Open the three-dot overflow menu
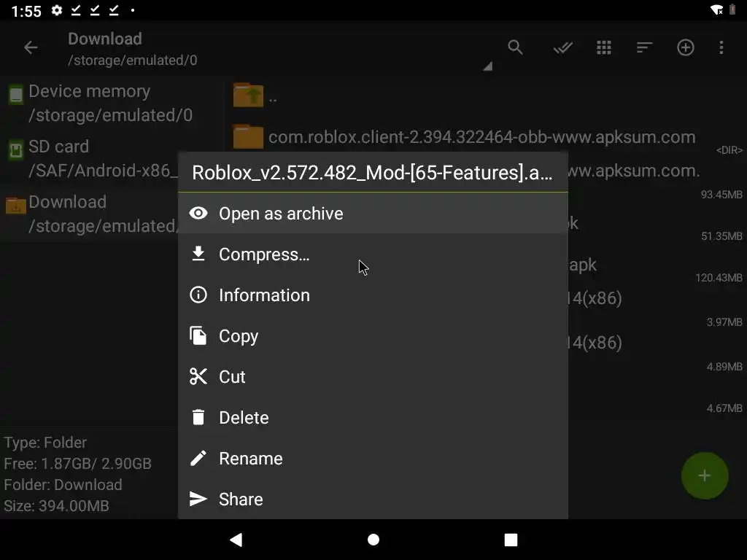This screenshot has width=747, height=560. pos(721,47)
